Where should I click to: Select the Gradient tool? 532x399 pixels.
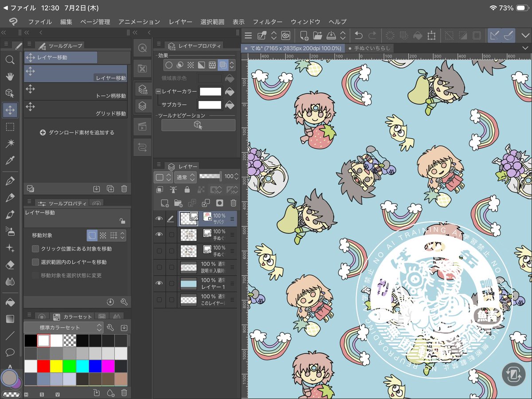tap(10, 319)
